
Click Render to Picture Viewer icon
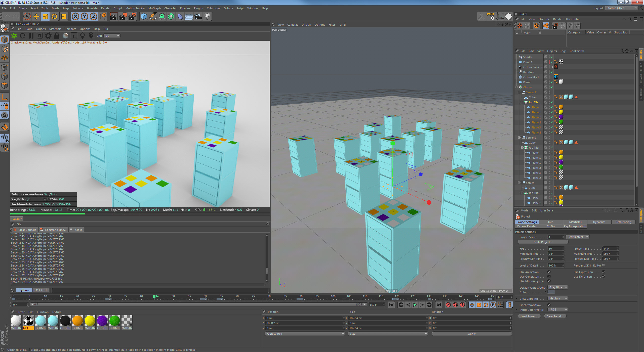click(123, 17)
